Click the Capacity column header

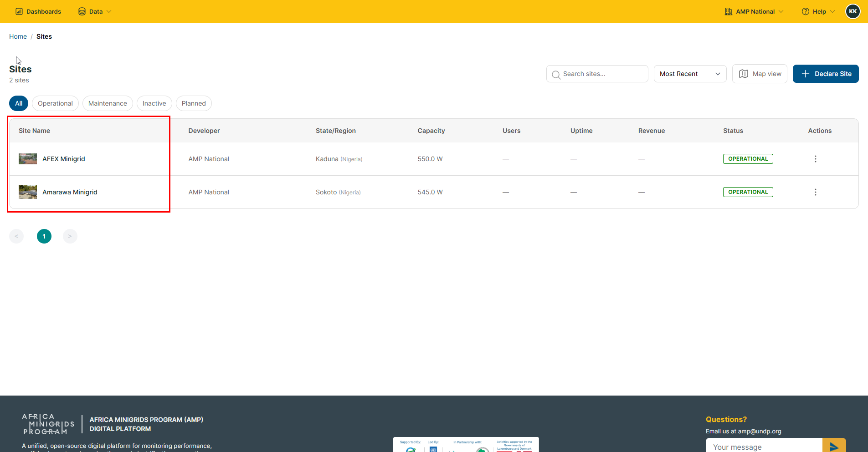coord(431,131)
